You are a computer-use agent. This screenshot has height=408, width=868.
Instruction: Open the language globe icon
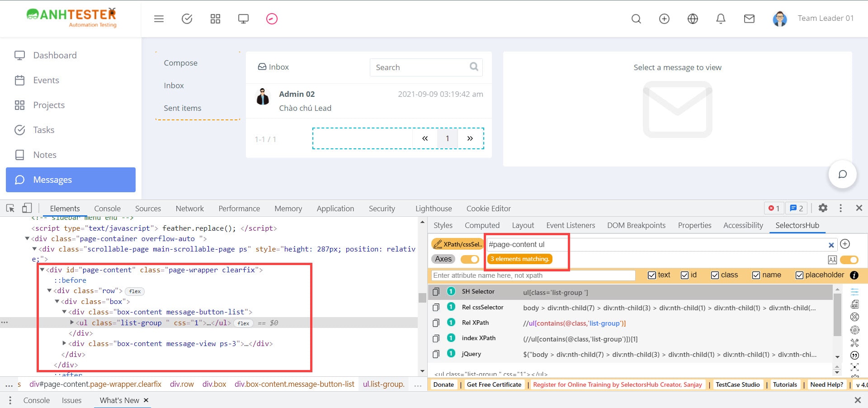point(693,19)
